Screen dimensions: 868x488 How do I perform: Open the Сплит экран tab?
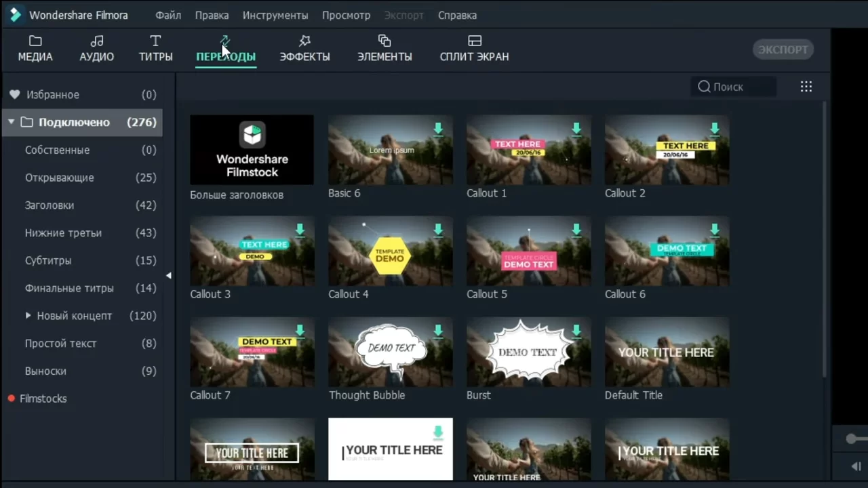pyautogui.click(x=474, y=48)
